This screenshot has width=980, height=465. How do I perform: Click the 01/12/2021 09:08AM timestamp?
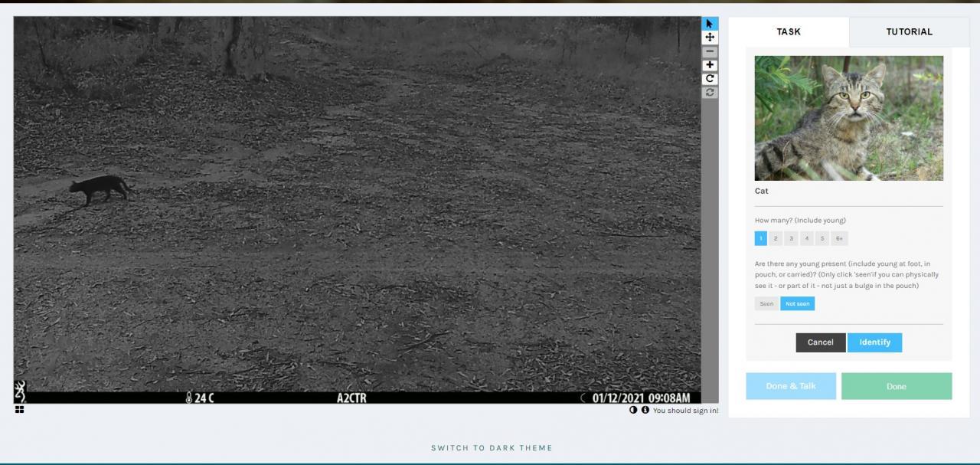[x=641, y=398]
